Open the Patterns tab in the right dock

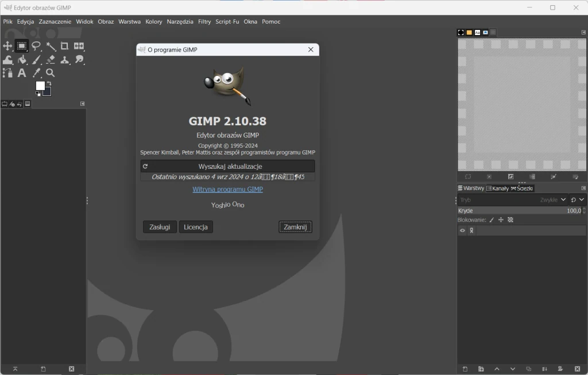pyautogui.click(x=469, y=33)
